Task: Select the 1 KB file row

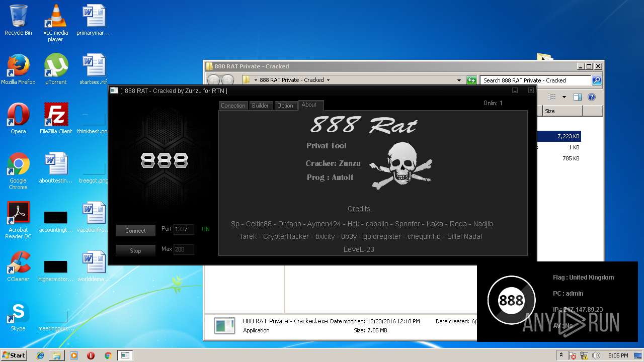Action: 559,147
